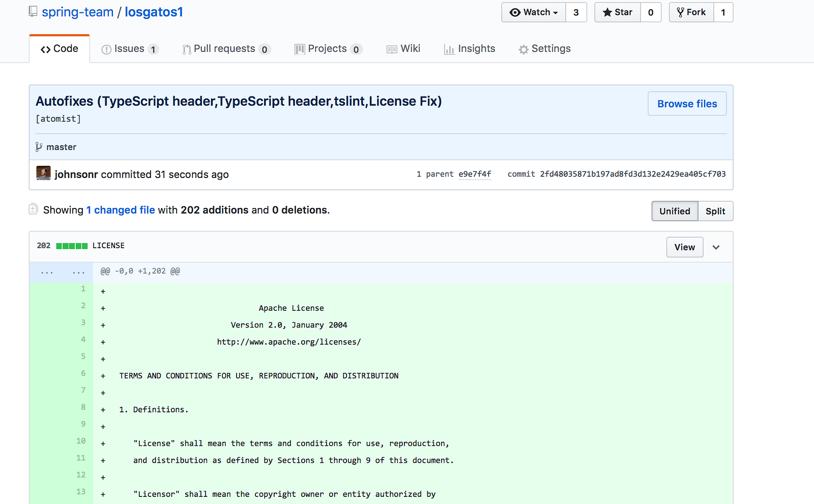Click the hunk header '@@ -0,0 +1,202 @@'
The width and height of the screenshot is (814, 504).
click(140, 272)
